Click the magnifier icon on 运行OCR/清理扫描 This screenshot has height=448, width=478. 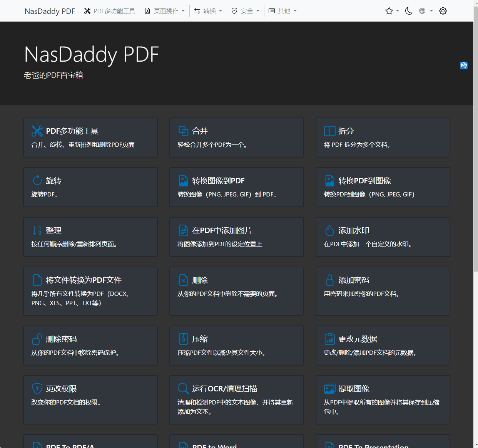tap(183, 389)
